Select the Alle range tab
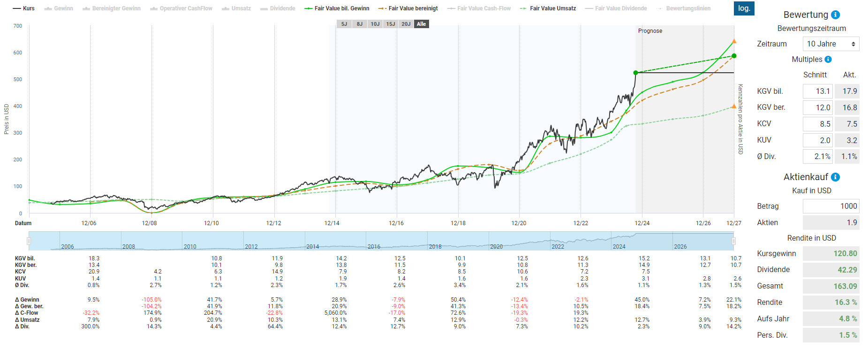Screen dimensions: 868x349 pyautogui.click(x=422, y=24)
